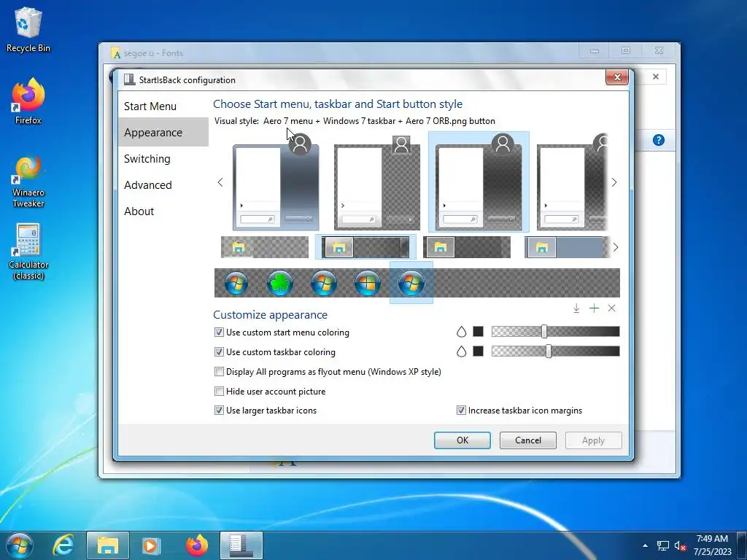This screenshot has width=747, height=560.
Task: Click the start menu color black swatch
Action: [479, 332]
